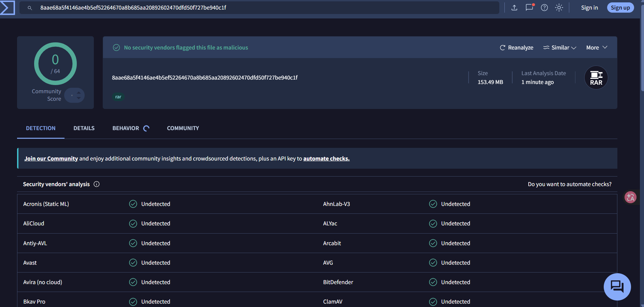Select the AVG vendor name
This screenshot has width=644, height=307.
[x=328, y=263]
